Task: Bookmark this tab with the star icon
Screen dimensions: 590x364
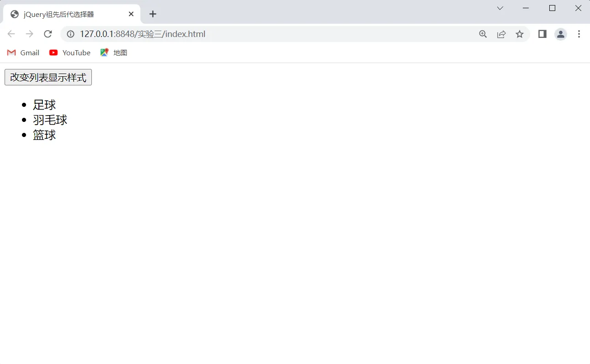Action: pyautogui.click(x=520, y=34)
